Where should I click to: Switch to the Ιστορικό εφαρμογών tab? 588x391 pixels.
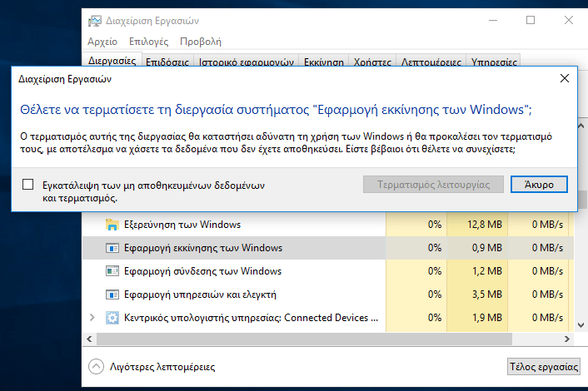pos(247,62)
